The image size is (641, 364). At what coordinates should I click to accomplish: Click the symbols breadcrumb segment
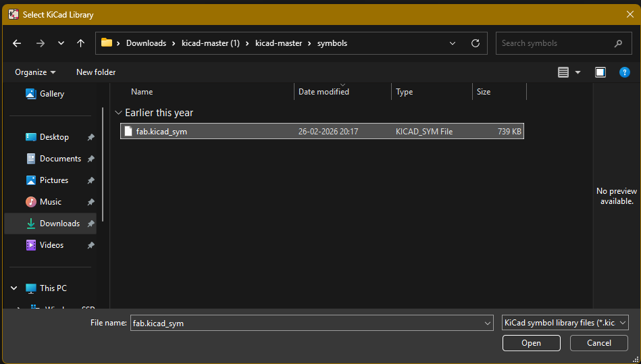(x=332, y=43)
